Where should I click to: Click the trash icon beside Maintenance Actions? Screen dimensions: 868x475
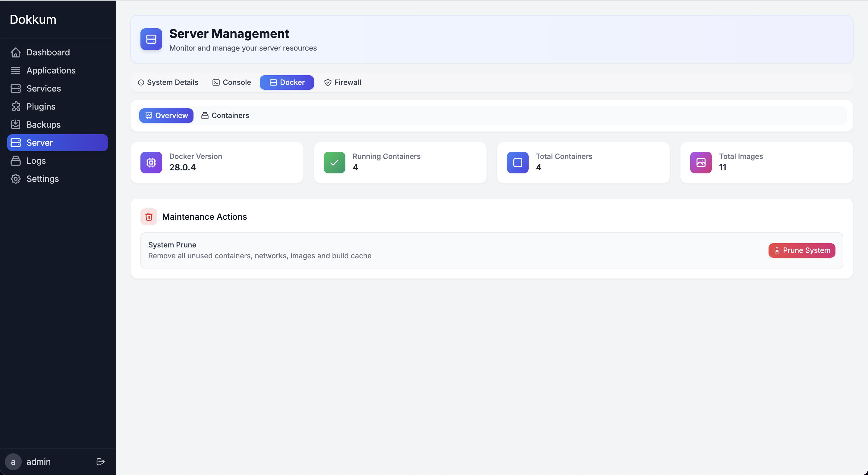point(149,216)
